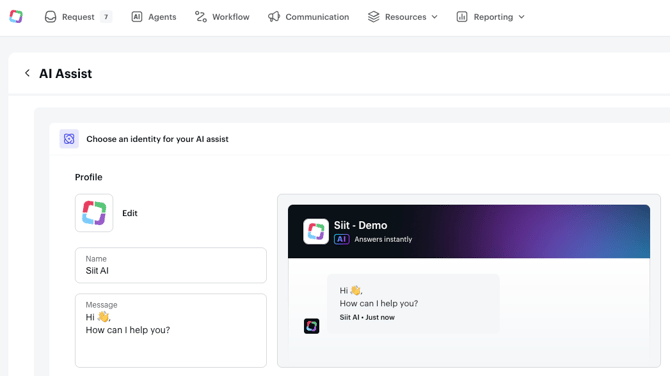Go back using the arrow beside AI Assist

tap(27, 73)
